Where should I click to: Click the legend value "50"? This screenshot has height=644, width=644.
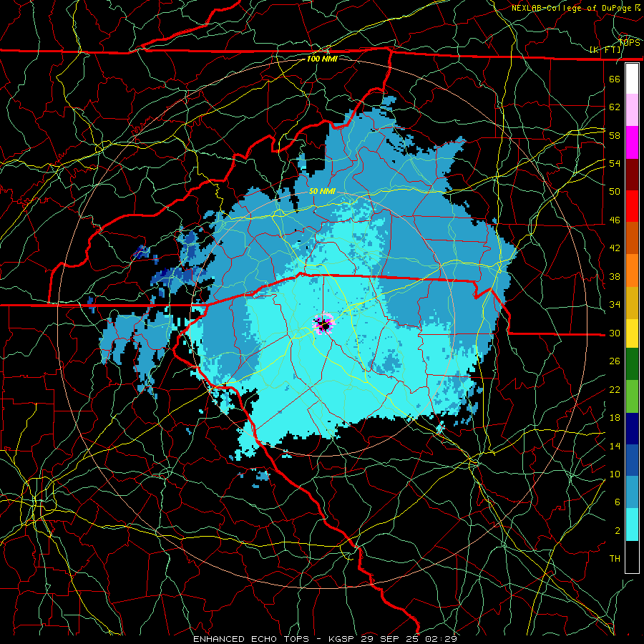tap(615, 192)
